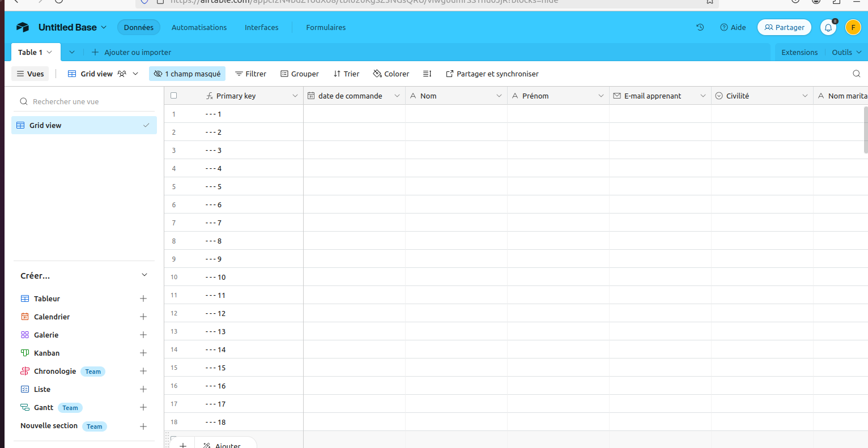Add Kanban view with plus icon

click(143, 353)
